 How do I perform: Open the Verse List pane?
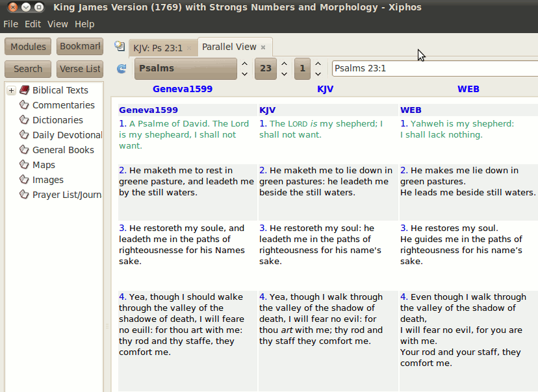point(80,69)
